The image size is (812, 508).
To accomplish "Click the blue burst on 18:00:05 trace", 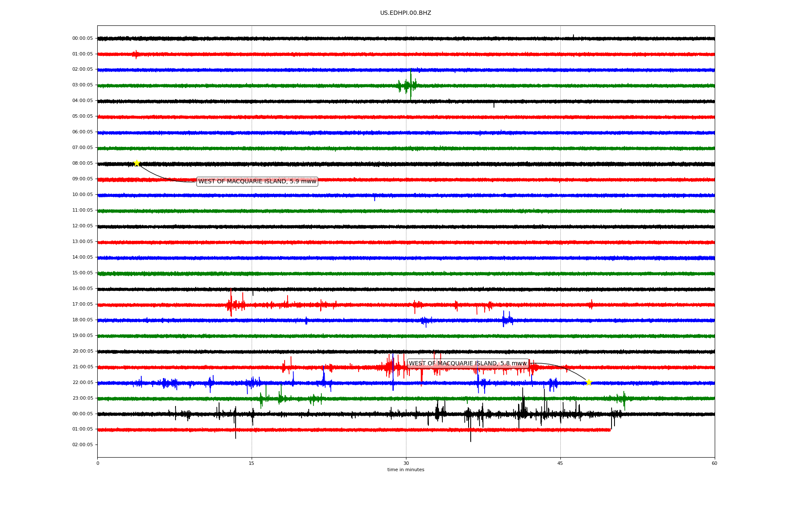I will coord(507,320).
